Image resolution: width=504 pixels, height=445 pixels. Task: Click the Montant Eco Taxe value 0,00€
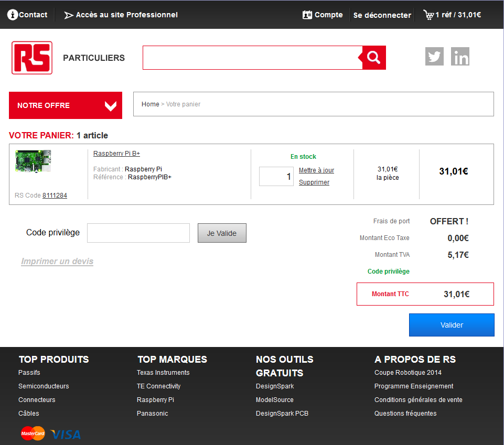pos(458,238)
